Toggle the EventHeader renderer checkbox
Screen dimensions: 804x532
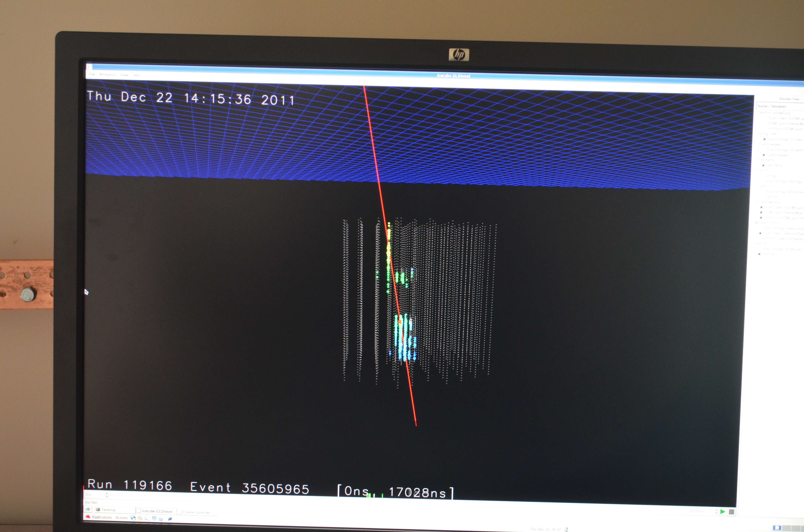point(764,155)
